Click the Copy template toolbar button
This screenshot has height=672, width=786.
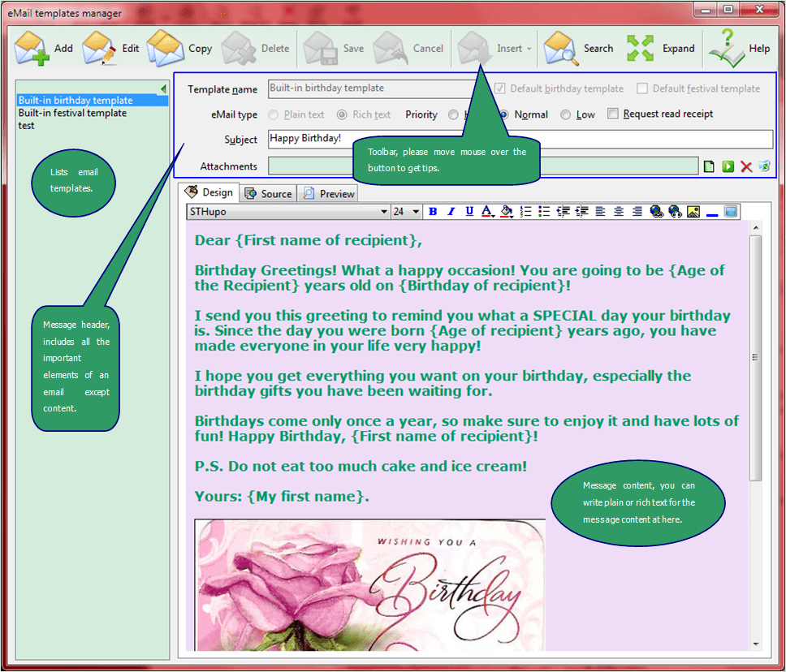[x=180, y=49]
